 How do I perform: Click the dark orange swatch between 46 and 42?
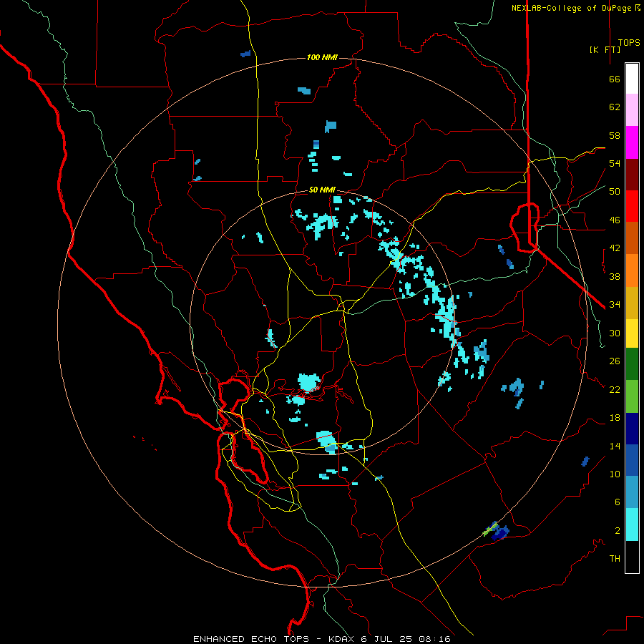pos(632,238)
